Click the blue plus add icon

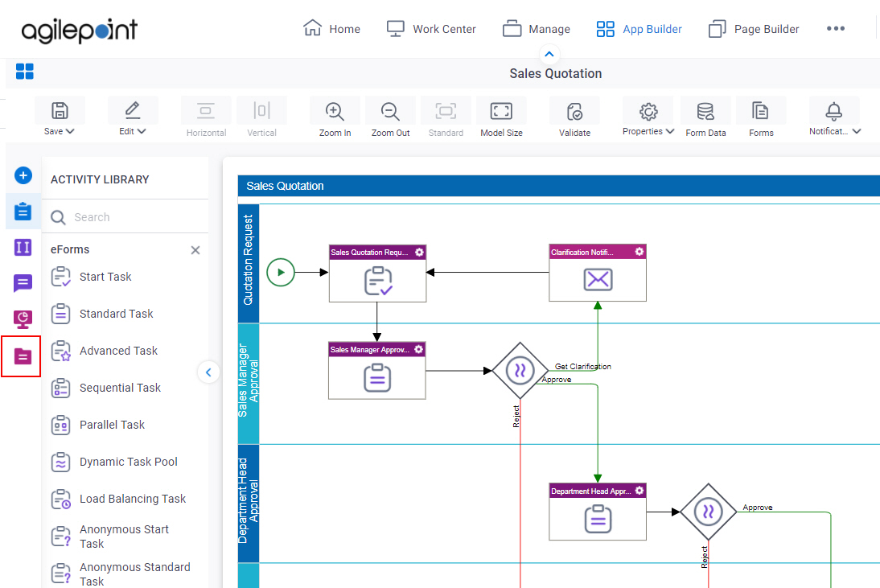pyautogui.click(x=23, y=175)
